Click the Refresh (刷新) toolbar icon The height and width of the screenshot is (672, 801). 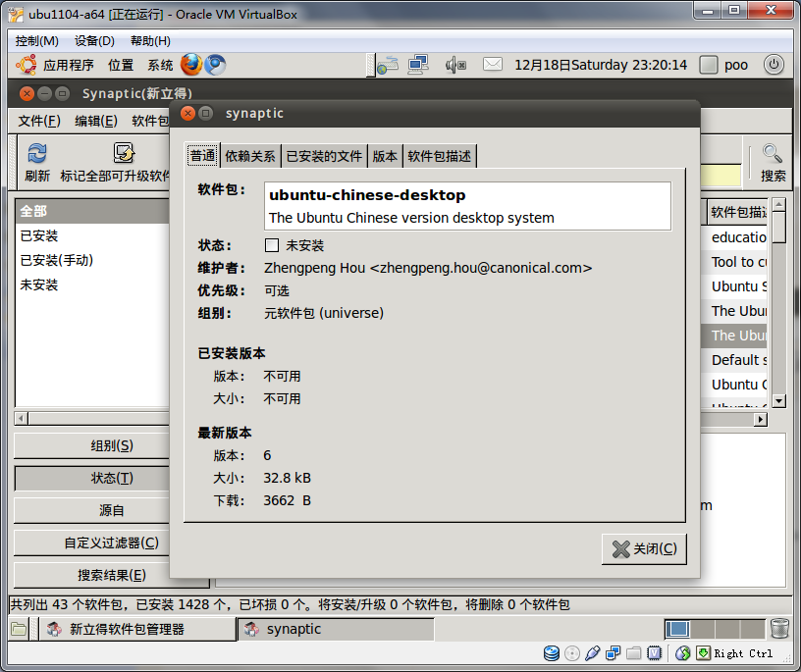tap(36, 153)
